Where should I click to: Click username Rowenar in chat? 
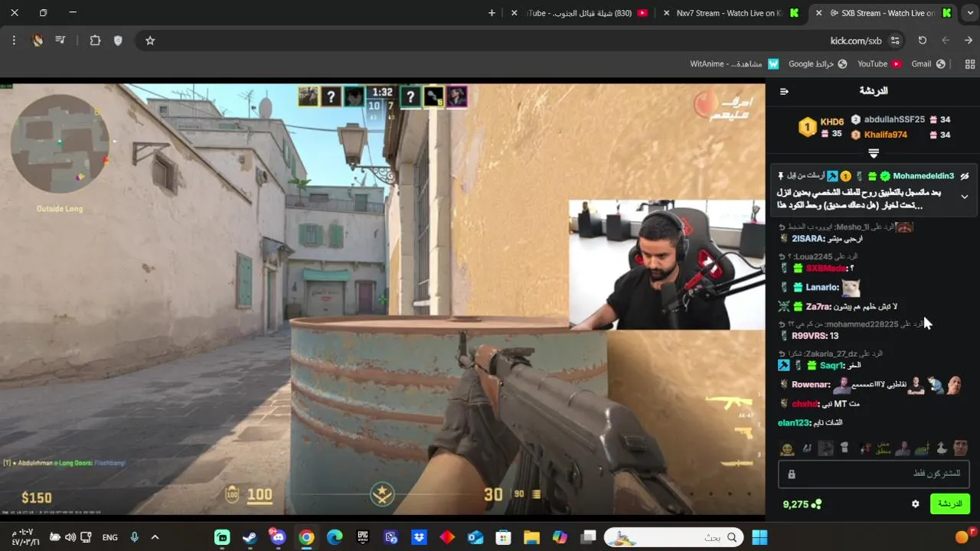click(x=812, y=385)
